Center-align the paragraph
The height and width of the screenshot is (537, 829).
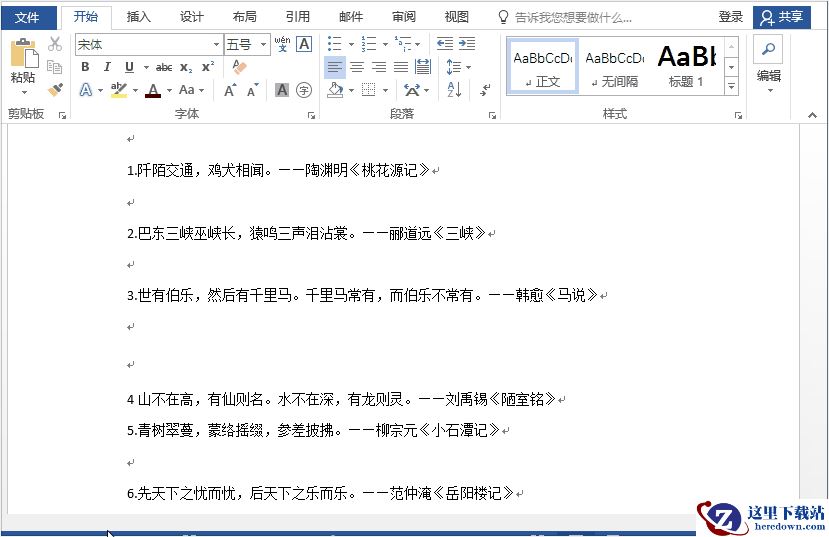[x=357, y=67]
